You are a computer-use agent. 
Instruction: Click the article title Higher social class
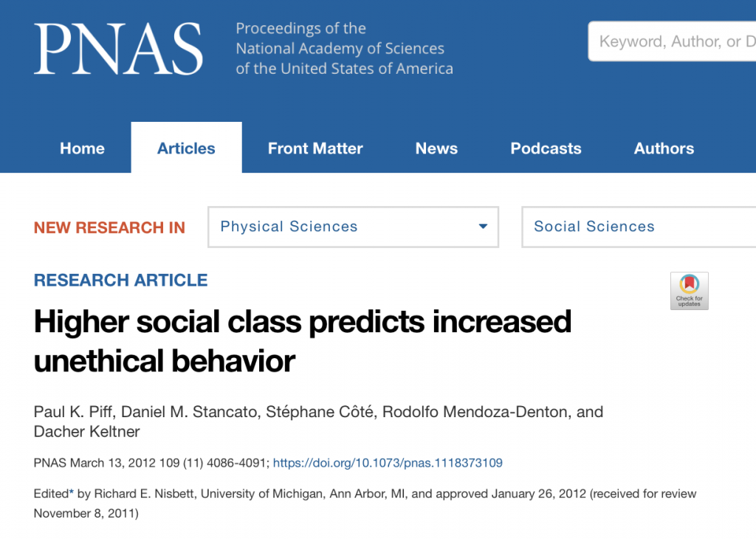(x=302, y=341)
